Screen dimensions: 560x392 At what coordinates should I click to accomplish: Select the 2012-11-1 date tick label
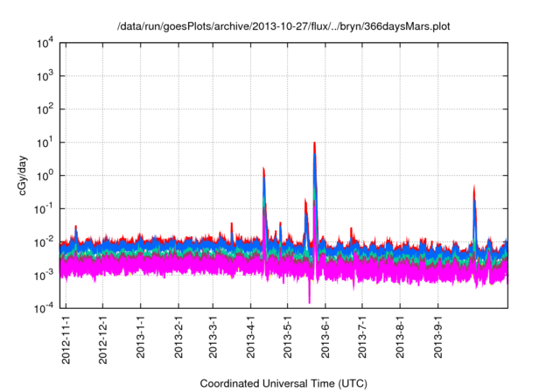[67, 340]
